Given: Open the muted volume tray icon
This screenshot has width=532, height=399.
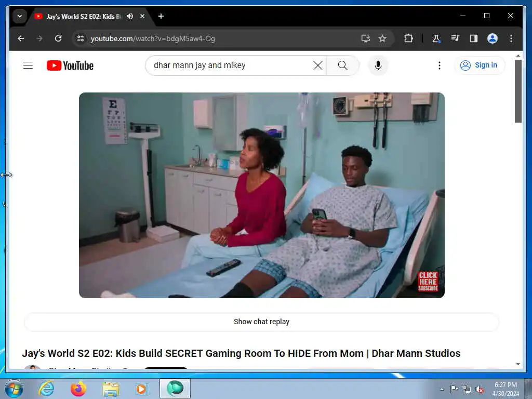Looking at the screenshot, I should pyautogui.click(x=480, y=389).
